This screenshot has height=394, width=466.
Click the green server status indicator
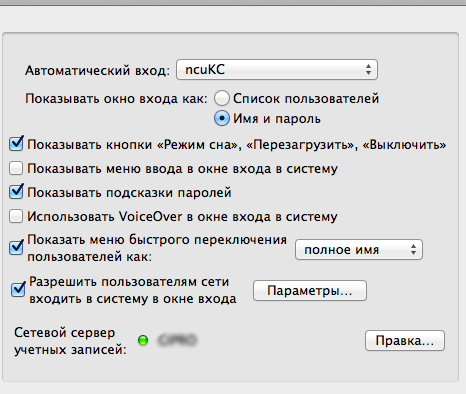(x=143, y=340)
